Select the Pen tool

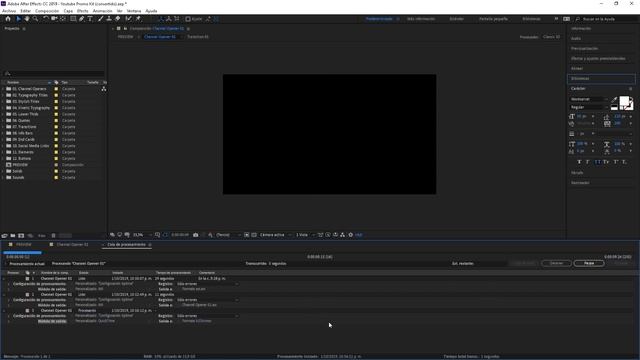click(82, 19)
